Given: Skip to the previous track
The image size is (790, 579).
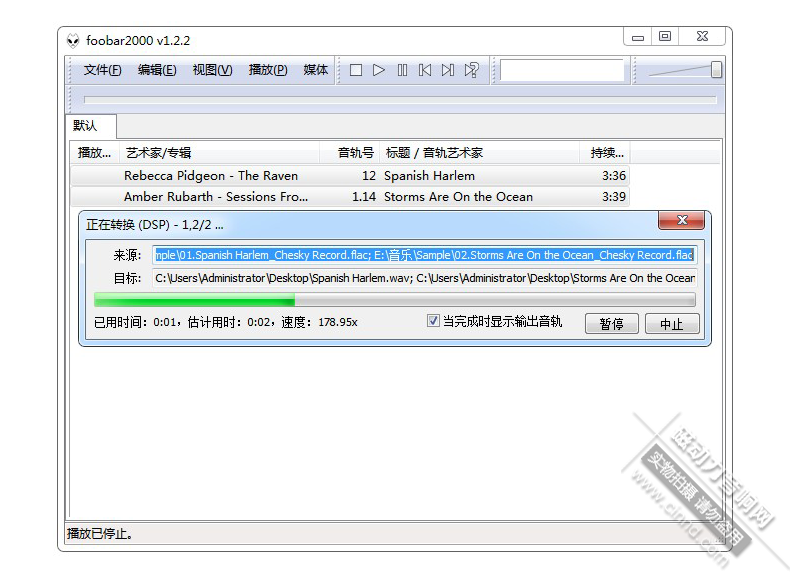Looking at the screenshot, I should tap(425, 70).
